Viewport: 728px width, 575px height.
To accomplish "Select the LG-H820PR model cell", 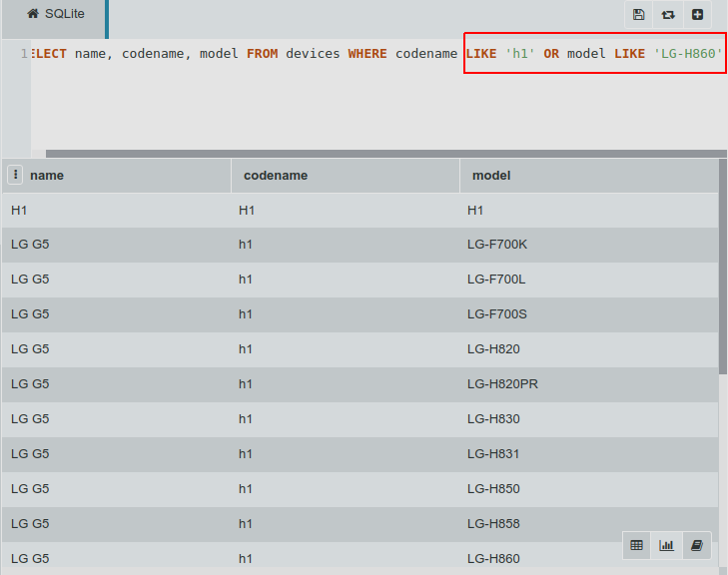I will coord(589,384).
